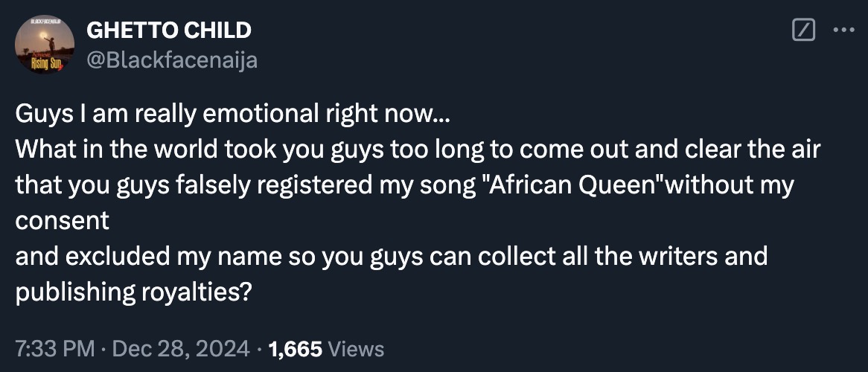The width and height of the screenshot is (868, 372).
Task: Click the line starting "What in the world"
Action: 417,150
